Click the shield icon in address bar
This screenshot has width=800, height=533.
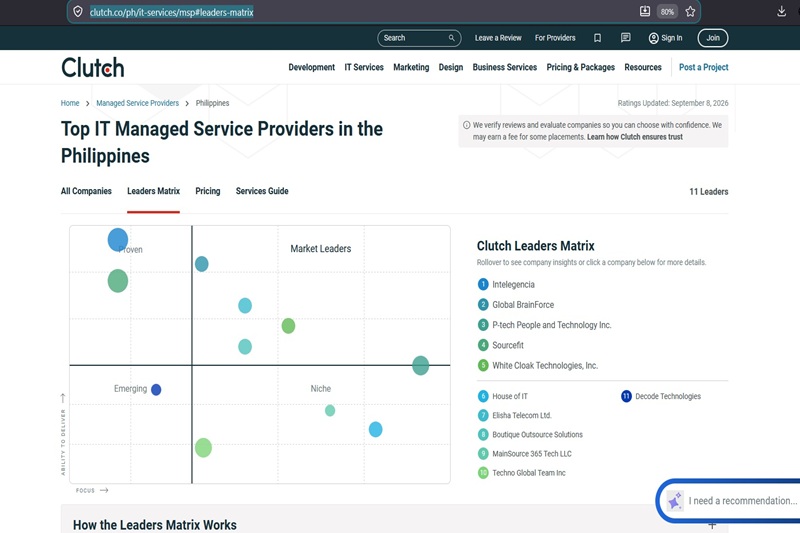pos(78,12)
